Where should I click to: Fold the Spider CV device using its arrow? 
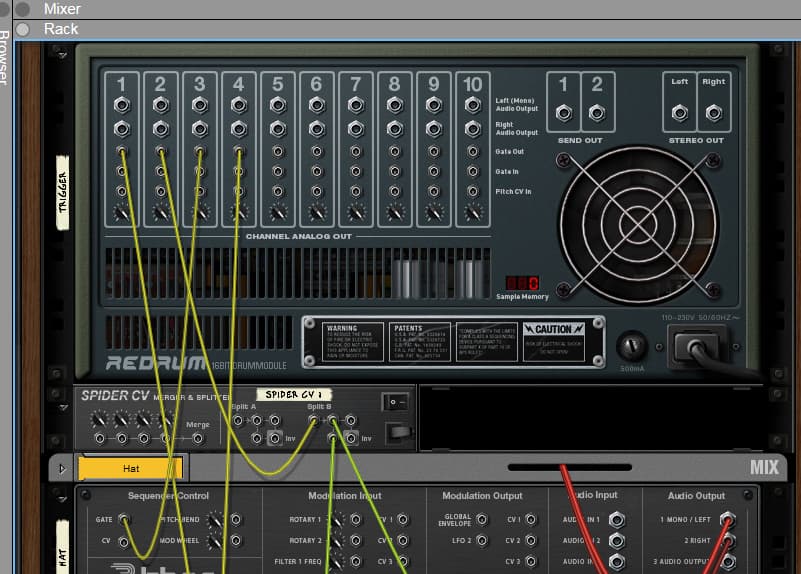[63, 408]
